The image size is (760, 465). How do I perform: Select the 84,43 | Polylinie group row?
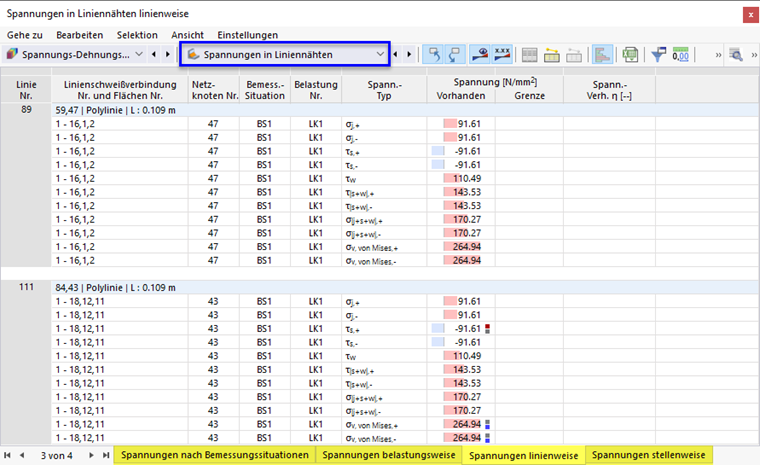click(405, 288)
